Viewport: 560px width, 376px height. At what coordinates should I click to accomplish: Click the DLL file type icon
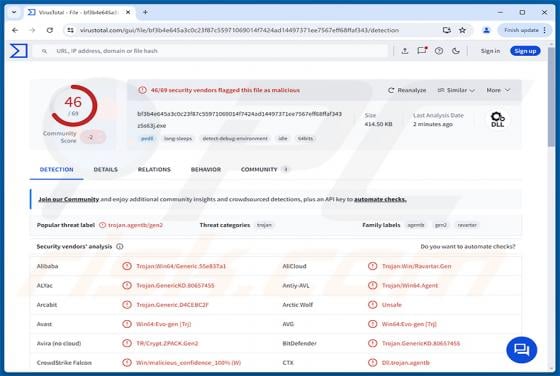[497, 119]
